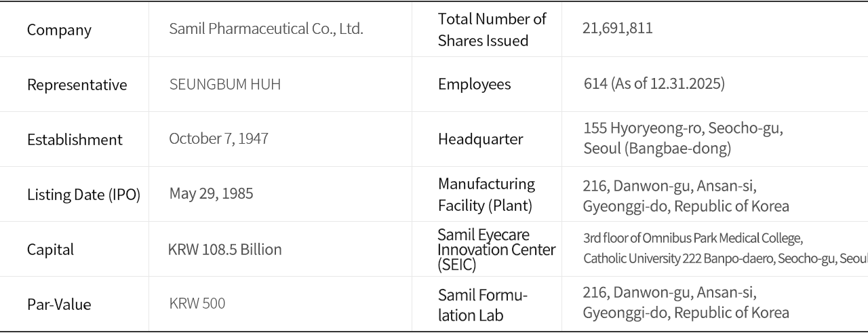
Task: Select '614 (As of 12.31.2025)' text
Action: [654, 84]
